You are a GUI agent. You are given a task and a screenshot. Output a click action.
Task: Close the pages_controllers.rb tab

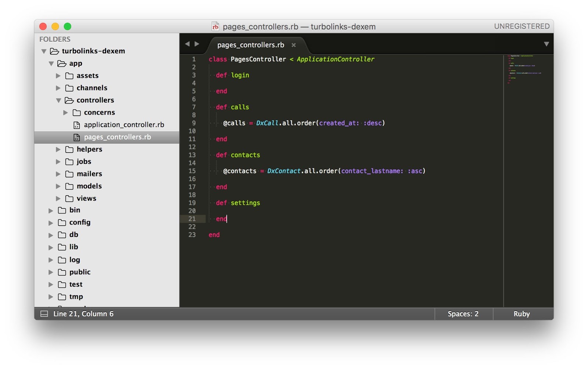[294, 45]
